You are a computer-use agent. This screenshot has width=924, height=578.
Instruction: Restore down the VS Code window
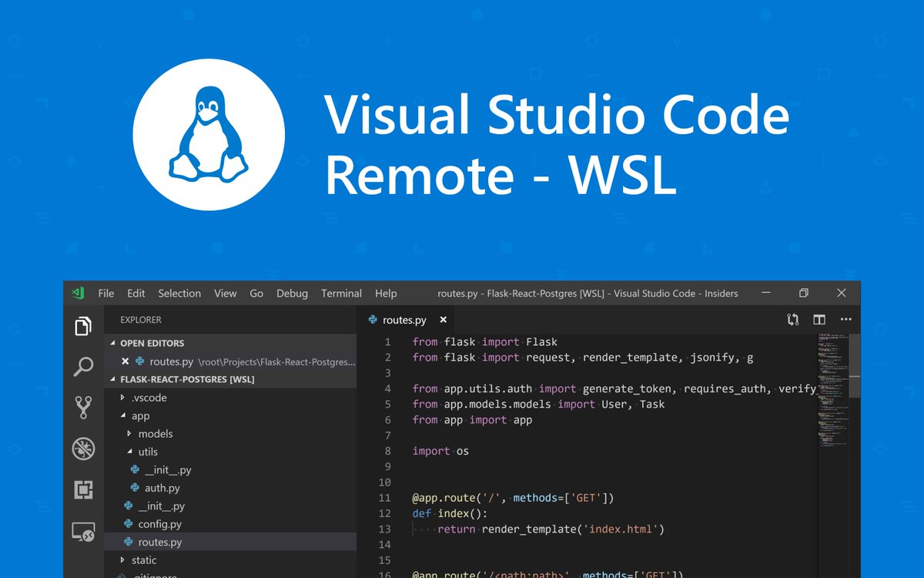point(804,294)
